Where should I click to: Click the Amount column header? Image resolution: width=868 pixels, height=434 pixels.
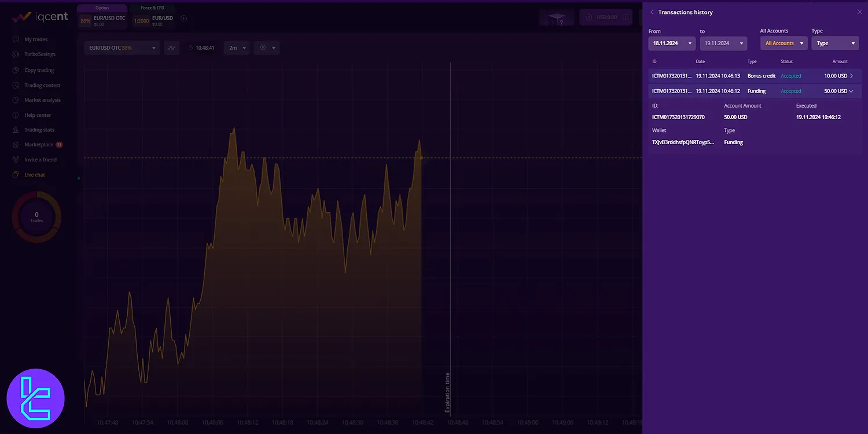point(840,61)
